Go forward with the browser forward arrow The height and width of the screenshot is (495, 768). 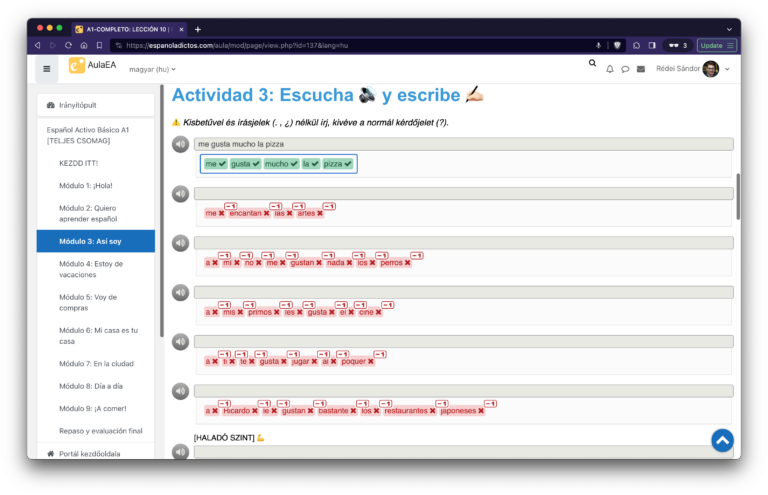point(53,46)
